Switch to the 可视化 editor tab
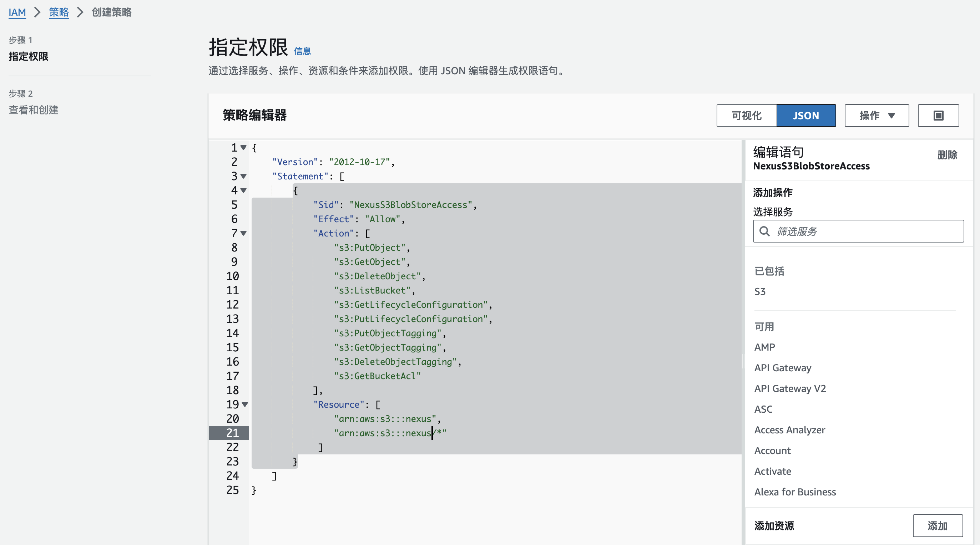The width and height of the screenshot is (980, 545). click(x=746, y=115)
